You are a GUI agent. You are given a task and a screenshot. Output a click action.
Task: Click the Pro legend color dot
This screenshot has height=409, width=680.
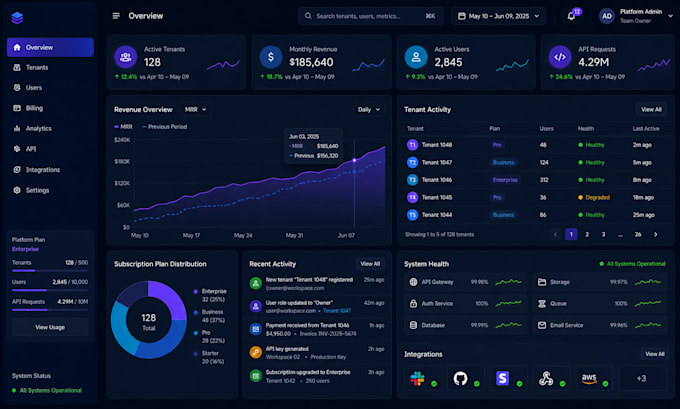click(196, 333)
